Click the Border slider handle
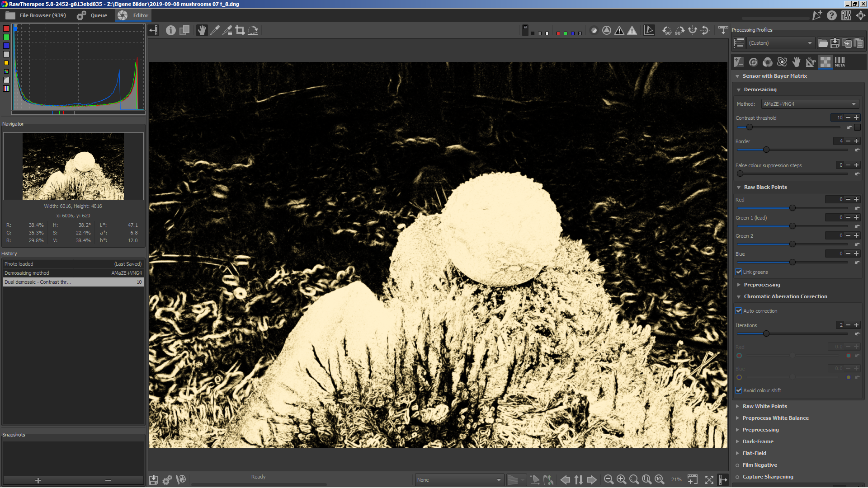Screen dimensions: 868x488 tap(766, 150)
